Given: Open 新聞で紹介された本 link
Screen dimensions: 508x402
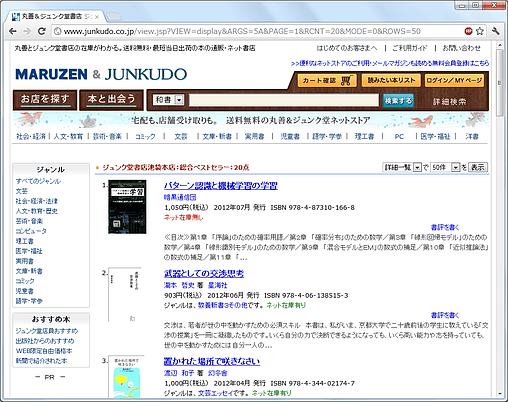Looking at the screenshot, I should pos(41,361).
